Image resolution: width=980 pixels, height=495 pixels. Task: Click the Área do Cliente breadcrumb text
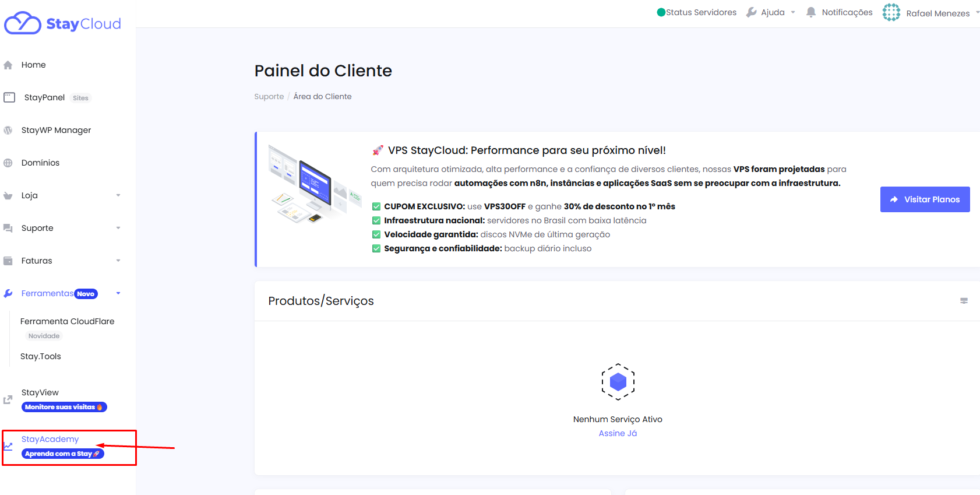(322, 97)
